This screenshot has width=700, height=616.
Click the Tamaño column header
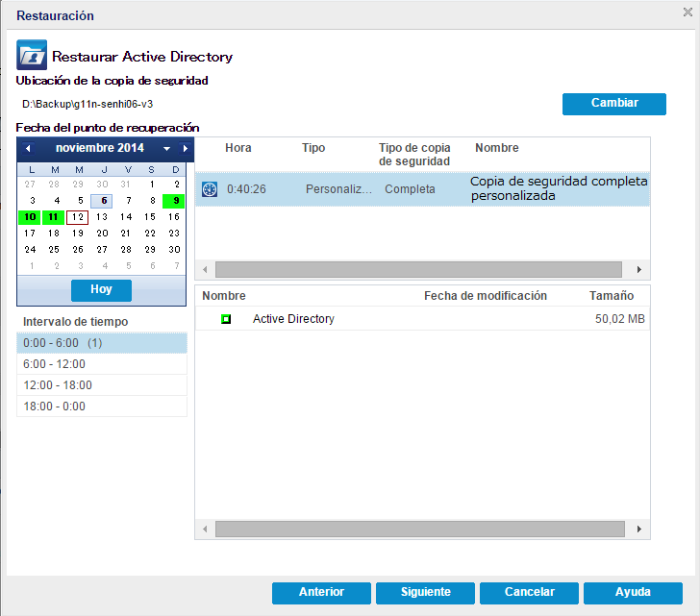(612, 296)
